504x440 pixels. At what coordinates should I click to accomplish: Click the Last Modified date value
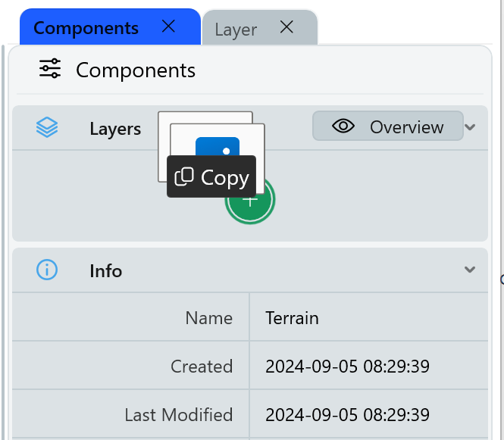point(347,415)
